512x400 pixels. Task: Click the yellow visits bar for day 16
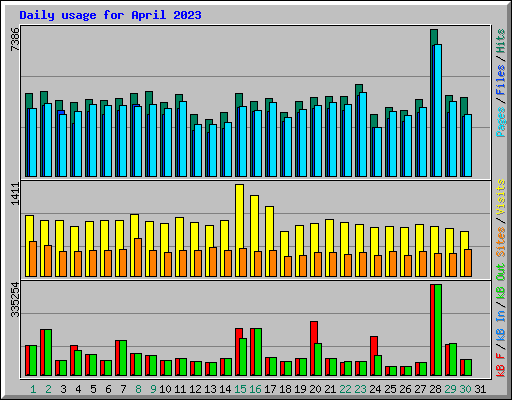tap(254, 236)
